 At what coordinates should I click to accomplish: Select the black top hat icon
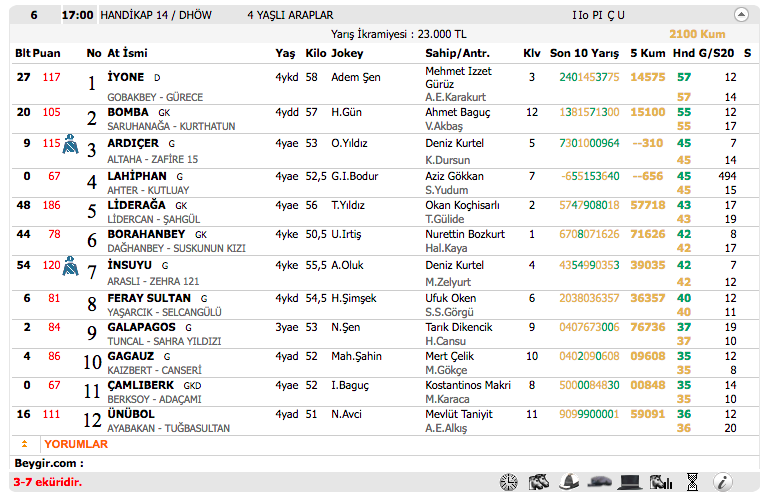(629, 482)
